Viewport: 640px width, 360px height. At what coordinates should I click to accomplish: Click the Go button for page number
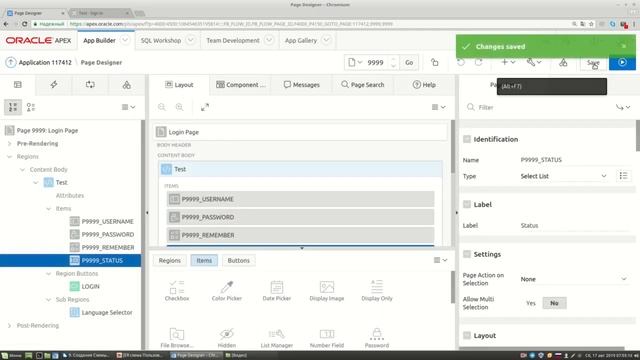(x=409, y=62)
